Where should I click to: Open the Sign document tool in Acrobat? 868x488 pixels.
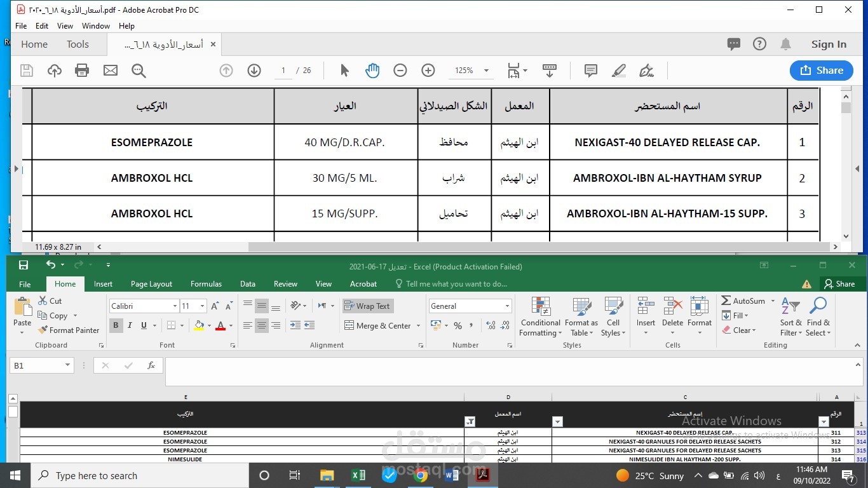click(647, 71)
